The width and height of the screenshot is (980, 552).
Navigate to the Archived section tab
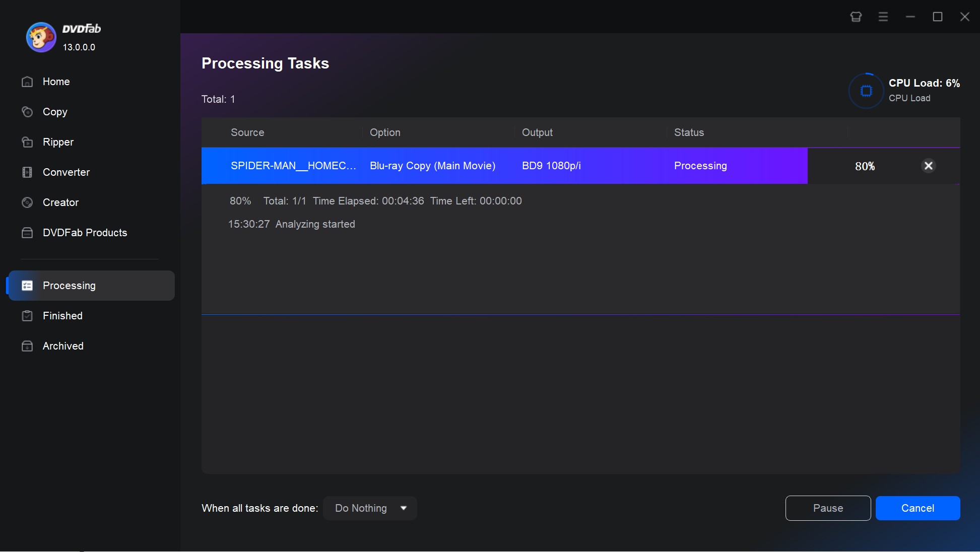62,346
